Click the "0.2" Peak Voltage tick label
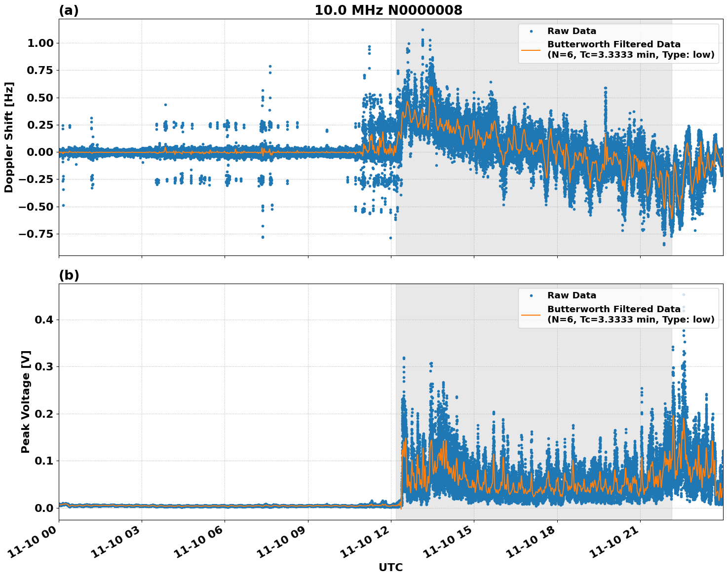Viewport: 728px width, 578px height. [x=43, y=414]
